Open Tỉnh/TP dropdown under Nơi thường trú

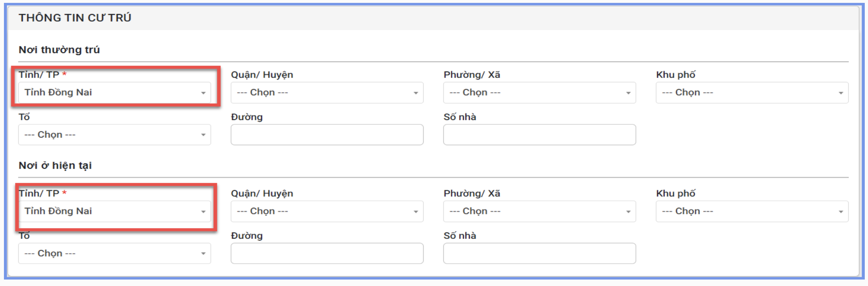pos(114,93)
